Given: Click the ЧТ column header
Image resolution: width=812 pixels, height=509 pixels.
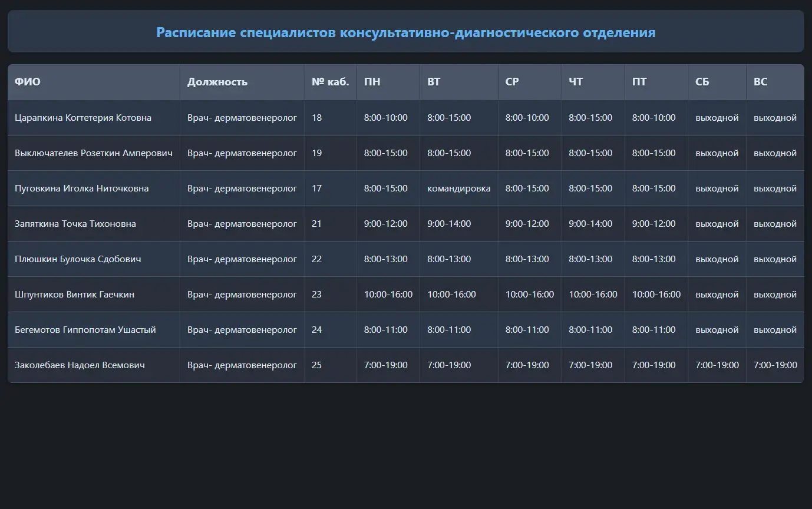Looking at the screenshot, I should 576,82.
